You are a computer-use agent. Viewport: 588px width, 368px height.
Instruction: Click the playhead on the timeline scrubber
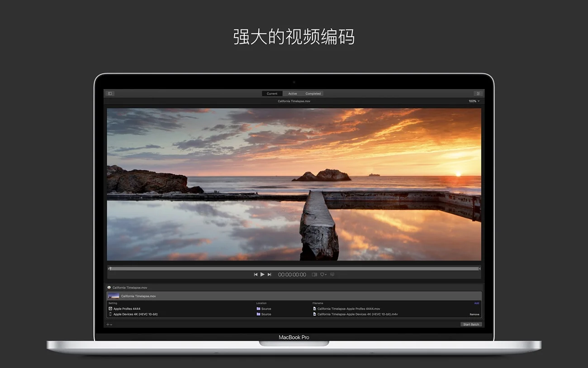109,268
